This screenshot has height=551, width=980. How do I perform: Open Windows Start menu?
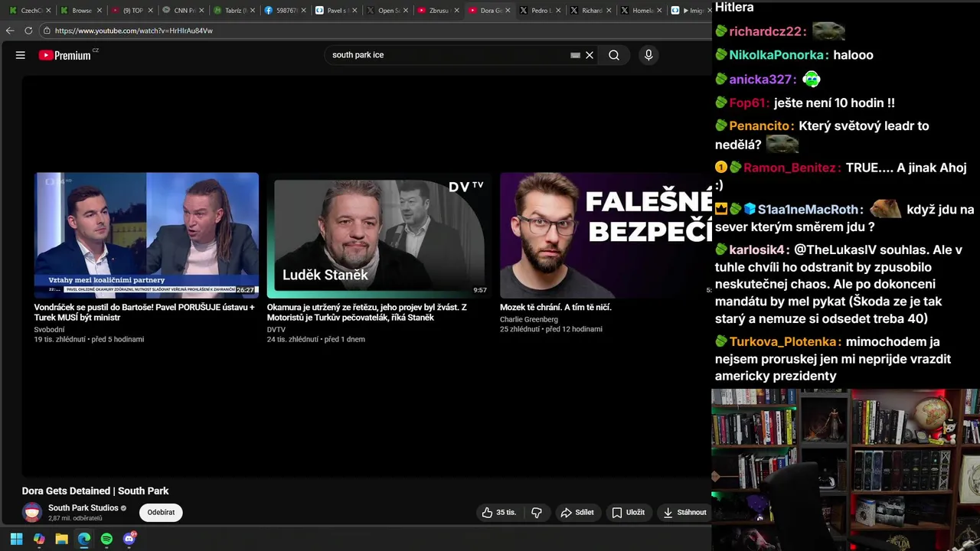(16, 539)
